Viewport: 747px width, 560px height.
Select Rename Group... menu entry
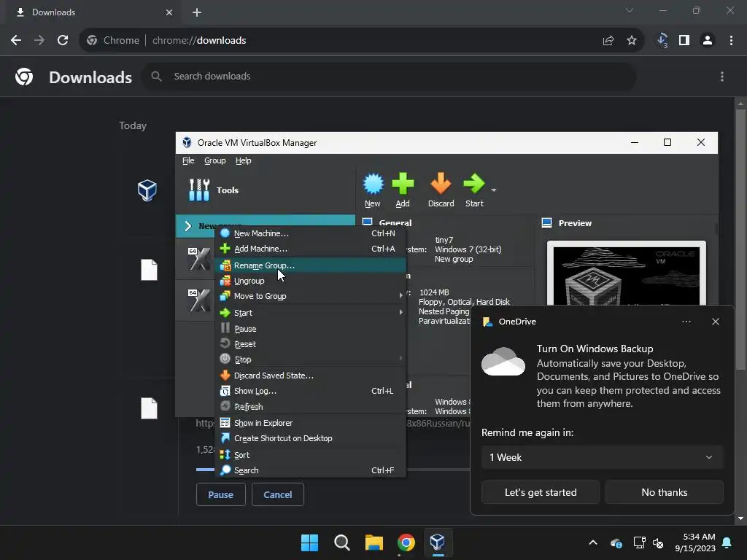[310, 265]
